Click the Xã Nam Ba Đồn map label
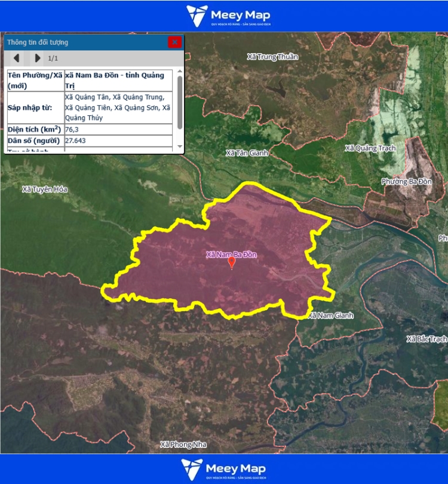This screenshot has height=484, width=448. point(231,255)
